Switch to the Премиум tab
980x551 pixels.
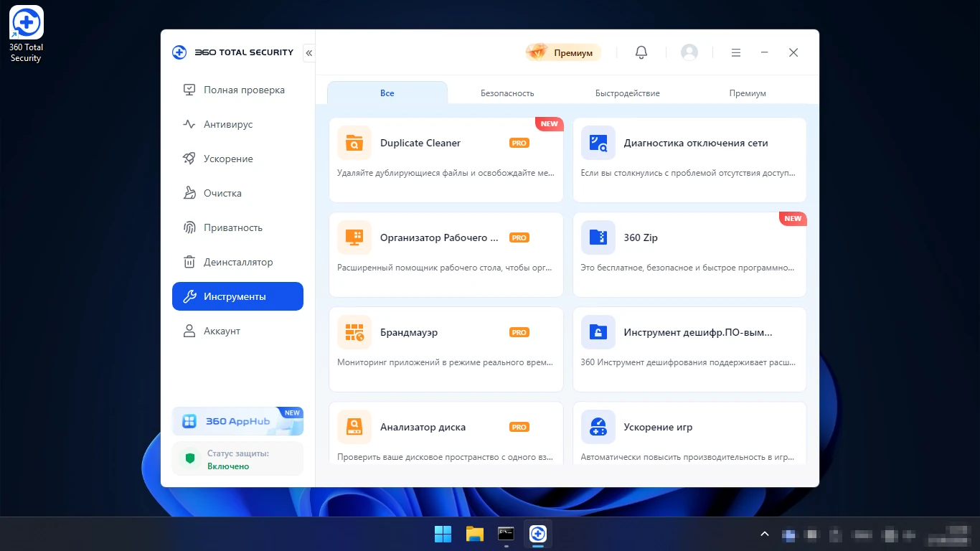(748, 93)
